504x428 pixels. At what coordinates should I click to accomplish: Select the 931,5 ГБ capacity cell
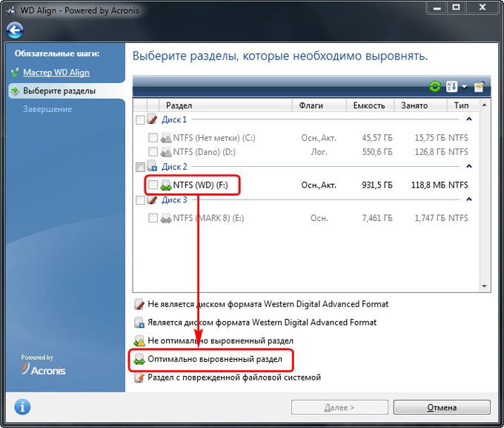pos(377,185)
